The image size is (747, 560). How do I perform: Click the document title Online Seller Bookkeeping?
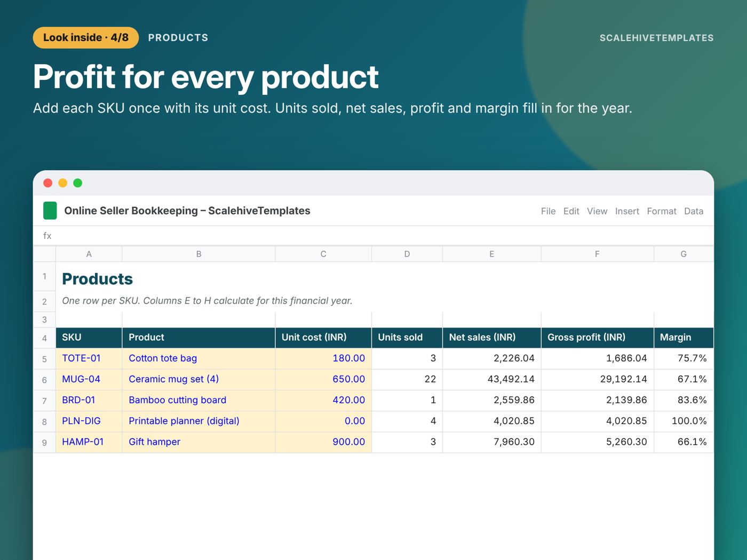(x=187, y=211)
